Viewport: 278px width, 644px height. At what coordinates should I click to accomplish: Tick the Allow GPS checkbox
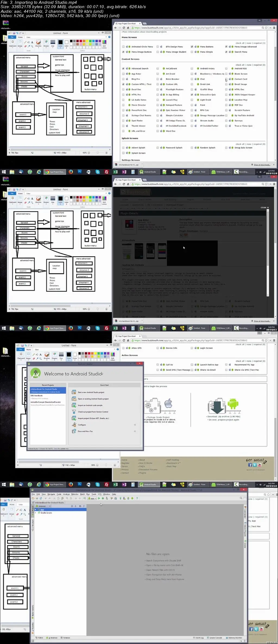tap(124, 348)
